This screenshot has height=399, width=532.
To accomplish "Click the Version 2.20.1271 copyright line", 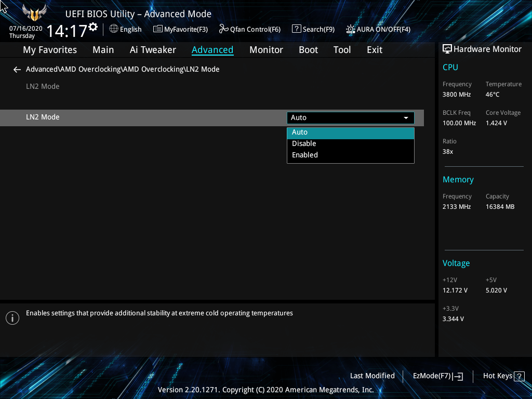I will click(265, 390).
